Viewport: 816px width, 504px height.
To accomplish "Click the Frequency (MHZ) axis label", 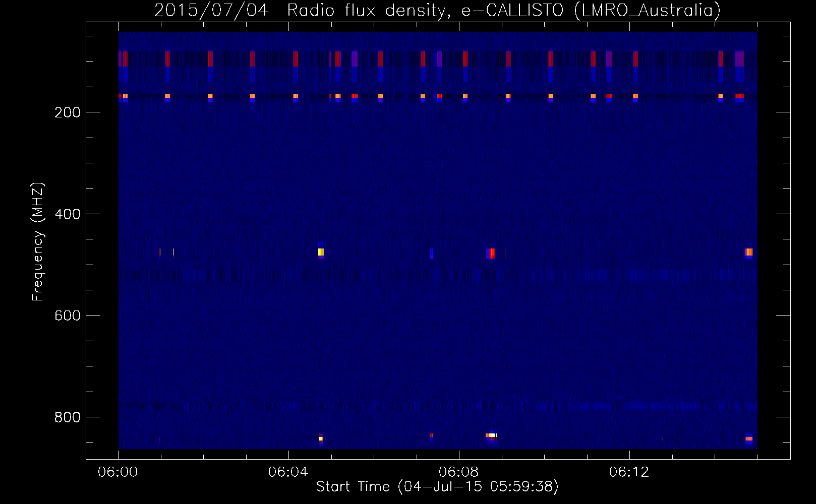I will 38,242.
